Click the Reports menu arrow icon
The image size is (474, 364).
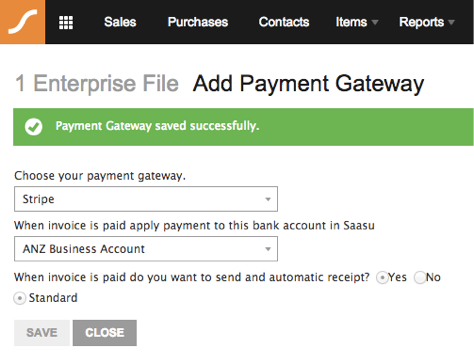tap(451, 23)
